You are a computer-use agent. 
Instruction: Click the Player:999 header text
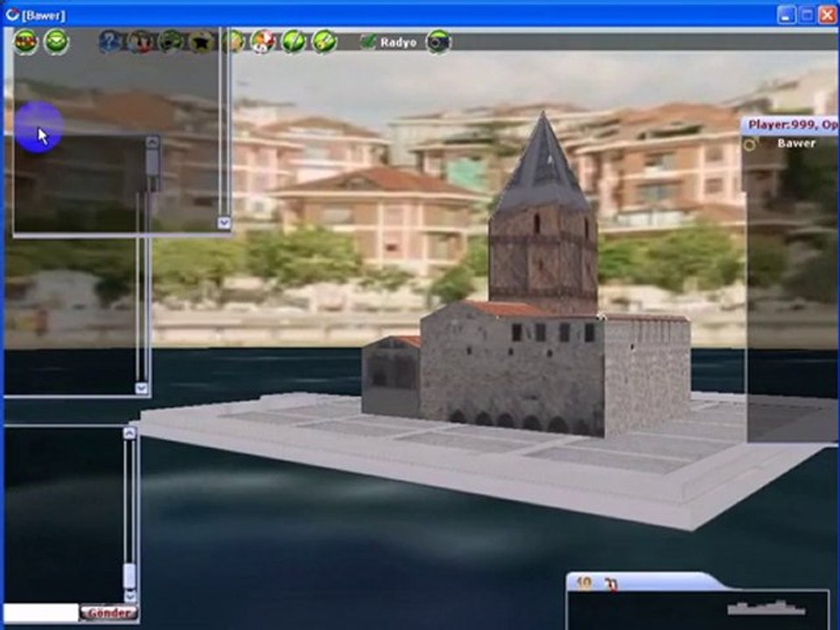click(781, 125)
